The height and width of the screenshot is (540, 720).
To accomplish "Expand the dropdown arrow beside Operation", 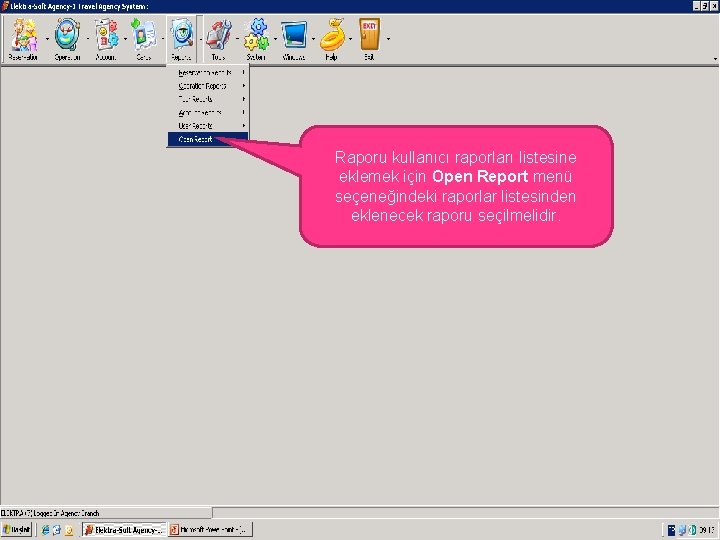I will pos(88,39).
